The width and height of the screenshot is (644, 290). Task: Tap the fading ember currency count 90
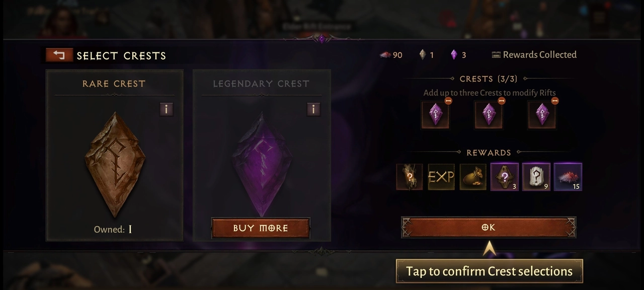[391, 55]
